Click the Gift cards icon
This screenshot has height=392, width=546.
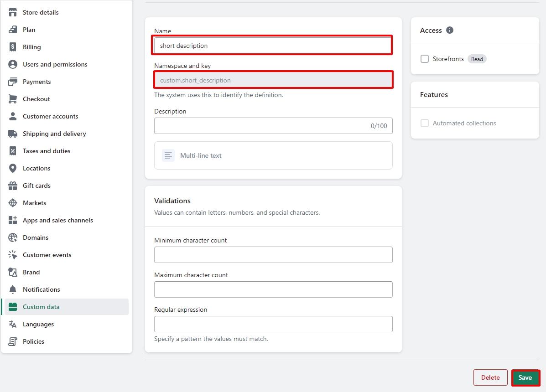[13, 186]
